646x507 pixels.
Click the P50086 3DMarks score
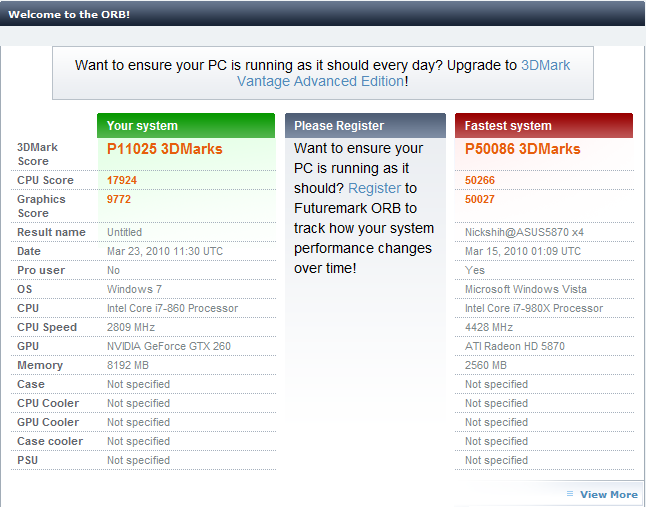coord(522,149)
